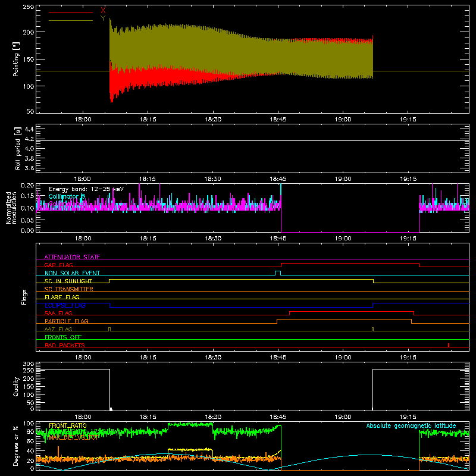476x476 pixels.
Task: Click the 18:15 label under the modulation plot
Action: tap(148, 239)
